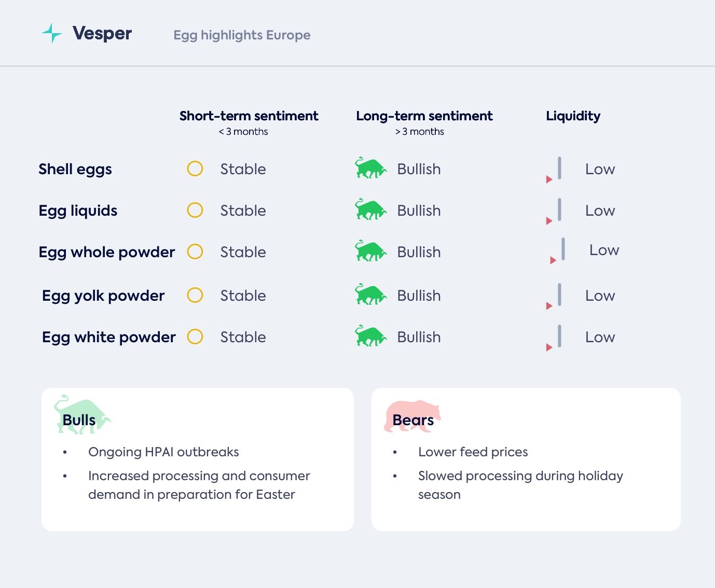Click red liquidity arrow for Egg white powder
Screen dimensions: 715x588
click(549, 347)
